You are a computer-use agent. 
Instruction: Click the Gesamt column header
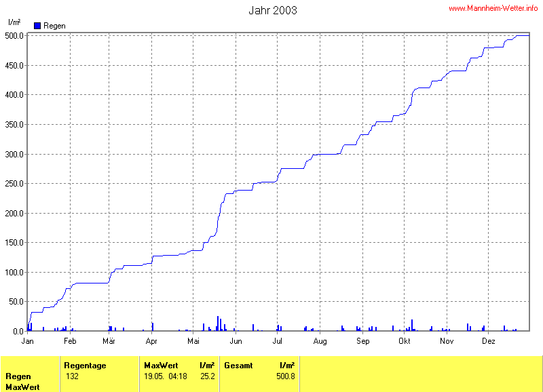click(238, 366)
